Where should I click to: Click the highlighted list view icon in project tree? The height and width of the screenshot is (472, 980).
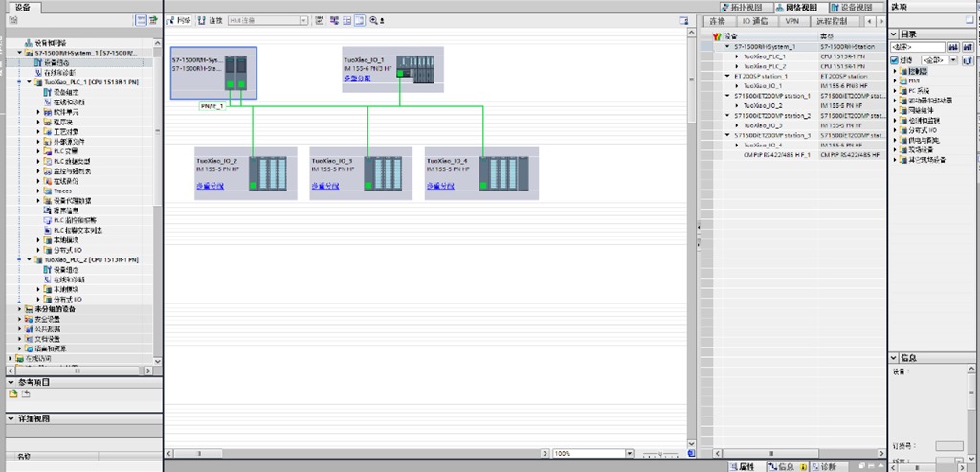142,21
